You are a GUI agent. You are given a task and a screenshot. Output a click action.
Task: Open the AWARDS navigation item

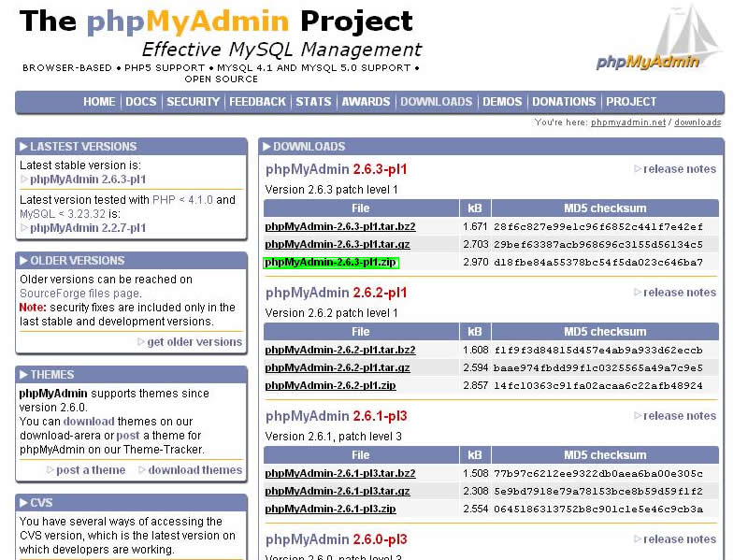point(366,102)
